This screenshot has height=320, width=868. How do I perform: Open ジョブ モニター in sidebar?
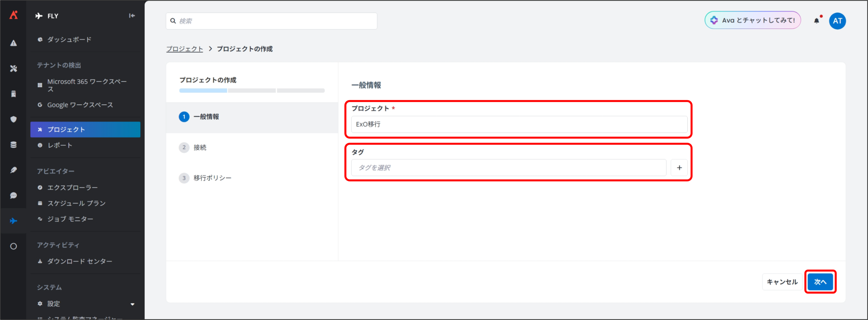70,219
